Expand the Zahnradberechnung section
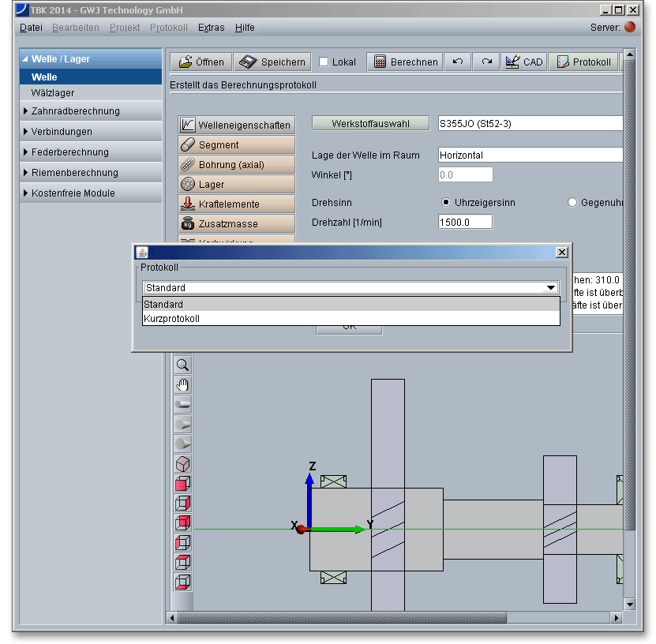This screenshot has width=656, height=644. click(75, 111)
